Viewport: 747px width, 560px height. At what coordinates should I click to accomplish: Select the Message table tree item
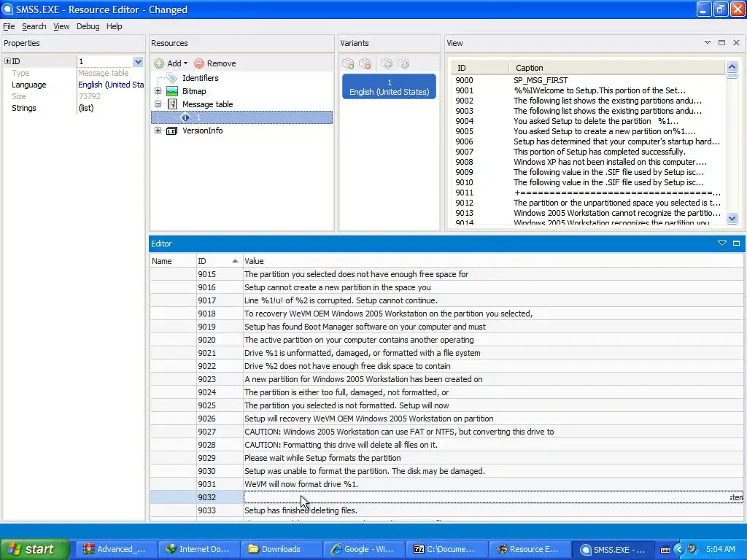[207, 104]
